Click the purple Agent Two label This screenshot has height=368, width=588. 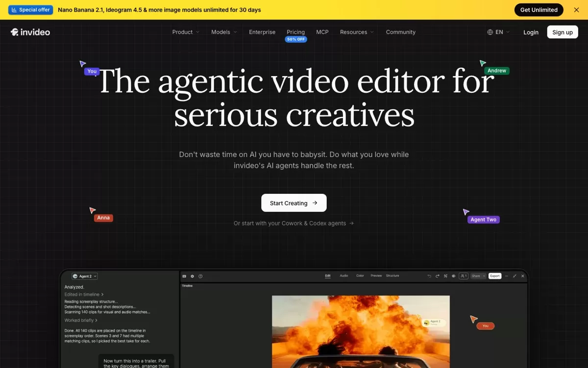pyautogui.click(x=484, y=220)
